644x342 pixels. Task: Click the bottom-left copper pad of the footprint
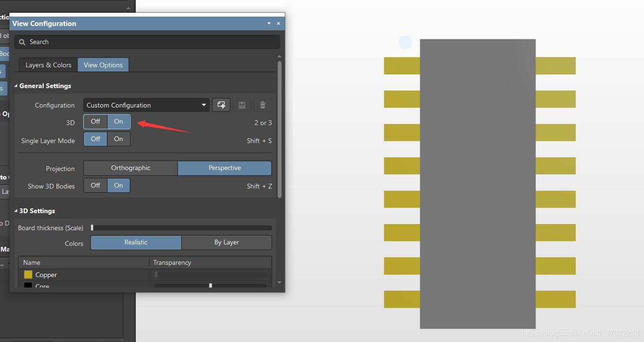point(402,299)
